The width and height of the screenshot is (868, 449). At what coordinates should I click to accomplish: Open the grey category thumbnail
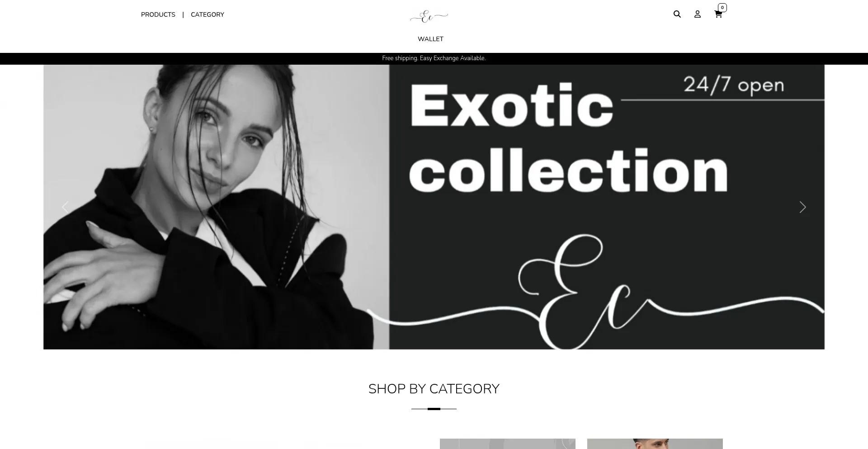click(507, 444)
